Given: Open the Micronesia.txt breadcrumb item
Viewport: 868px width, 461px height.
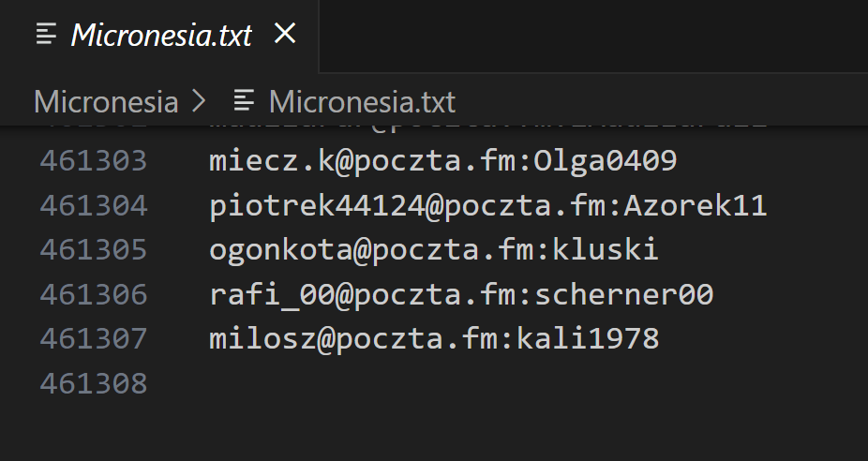Looking at the screenshot, I should (x=362, y=100).
